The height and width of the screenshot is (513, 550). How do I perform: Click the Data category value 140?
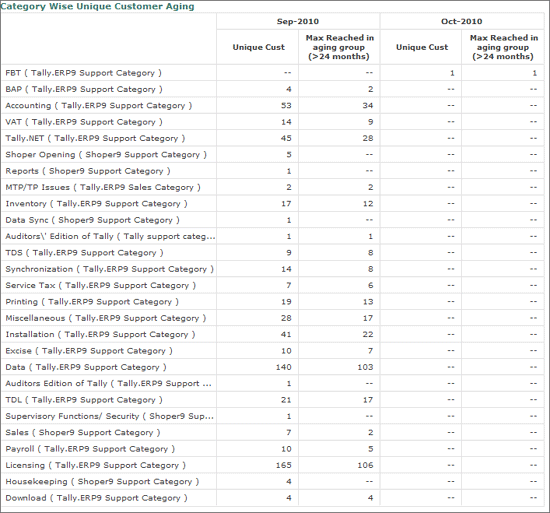(x=283, y=367)
